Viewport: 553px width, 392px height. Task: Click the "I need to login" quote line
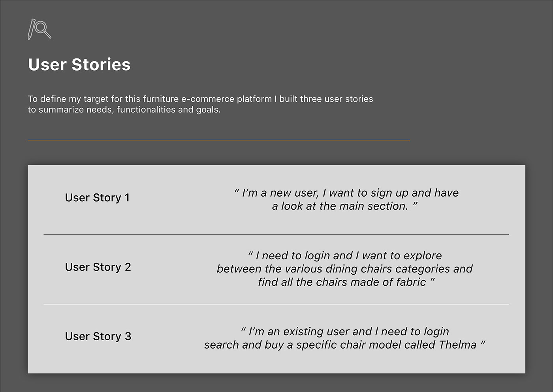point(345,255)
